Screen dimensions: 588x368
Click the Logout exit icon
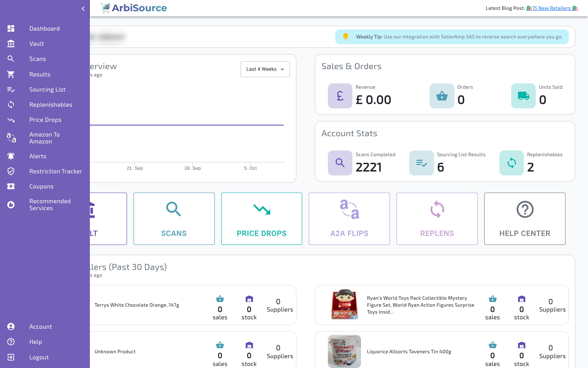[11, 357]
